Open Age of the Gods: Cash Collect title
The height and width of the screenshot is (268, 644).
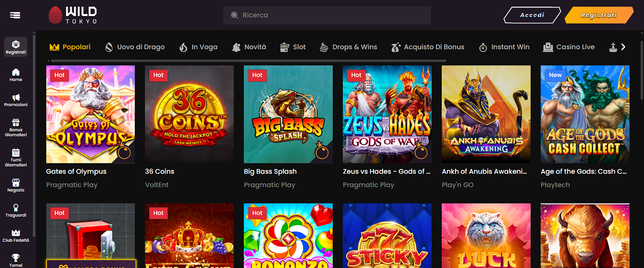(584, 172)
